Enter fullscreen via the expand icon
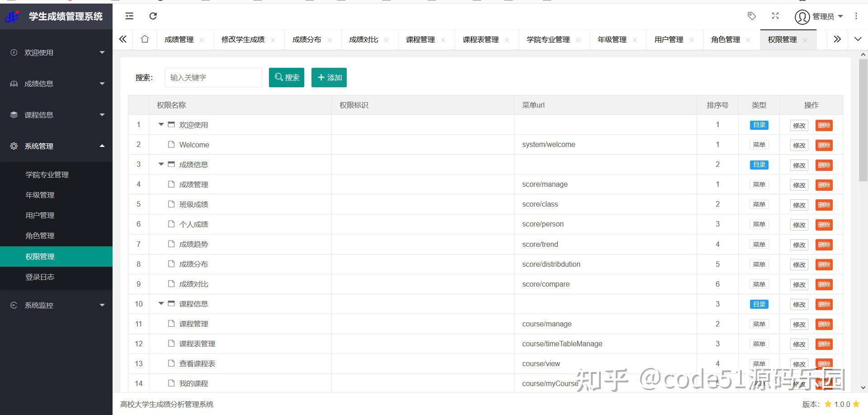Screen dimensions: 868x415 point(775,16)
